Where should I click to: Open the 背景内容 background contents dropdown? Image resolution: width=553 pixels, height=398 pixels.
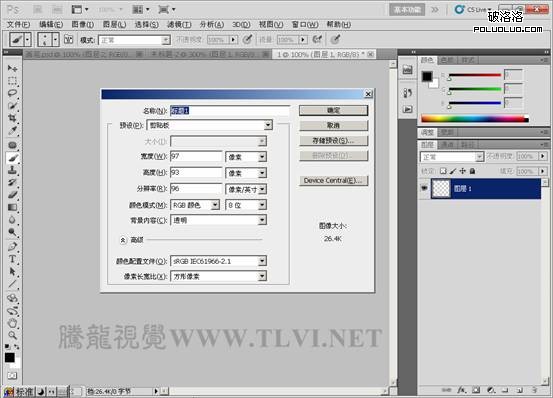pyautogui.click(x=218, y=220)
